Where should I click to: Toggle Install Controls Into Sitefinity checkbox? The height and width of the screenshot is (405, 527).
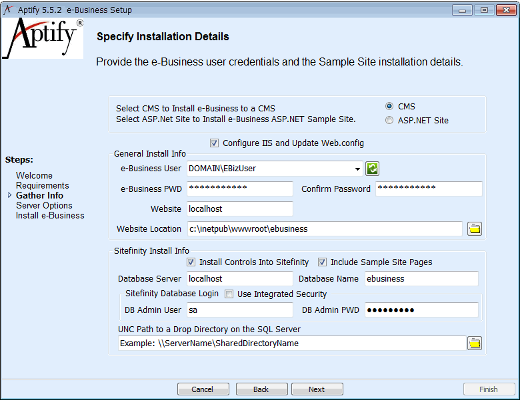pos(191,262)
